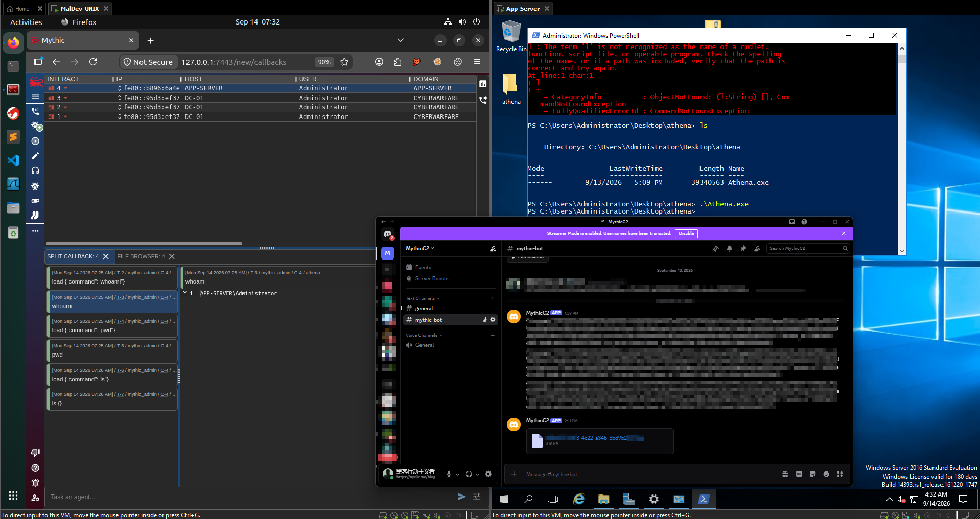Expand dropdown arrow for callback 1
This screenshot has height=519, width=980.
point(65,117)
